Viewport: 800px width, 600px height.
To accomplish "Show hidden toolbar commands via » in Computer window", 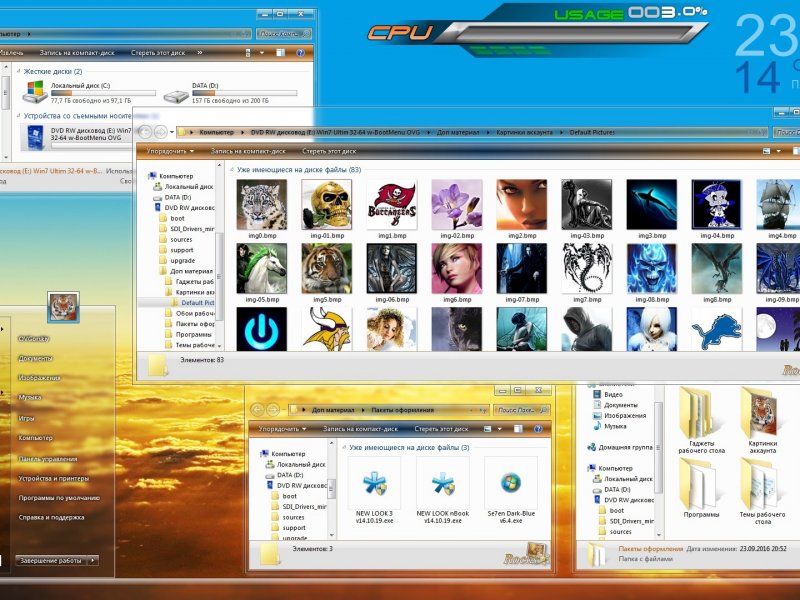I will coord(199,53).
